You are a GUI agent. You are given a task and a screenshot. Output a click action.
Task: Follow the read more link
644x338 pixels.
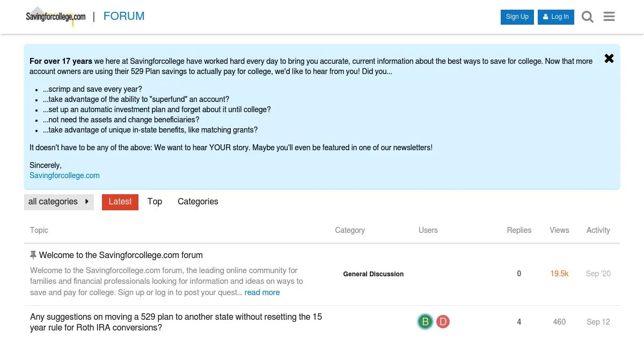[262, 292]
